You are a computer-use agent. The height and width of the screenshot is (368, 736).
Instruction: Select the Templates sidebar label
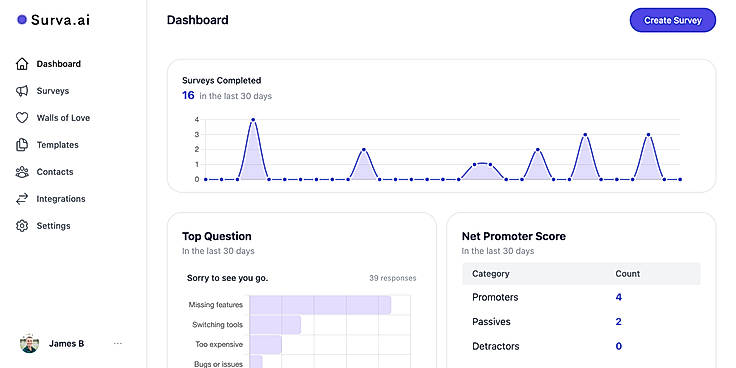[x=57, y=145]
